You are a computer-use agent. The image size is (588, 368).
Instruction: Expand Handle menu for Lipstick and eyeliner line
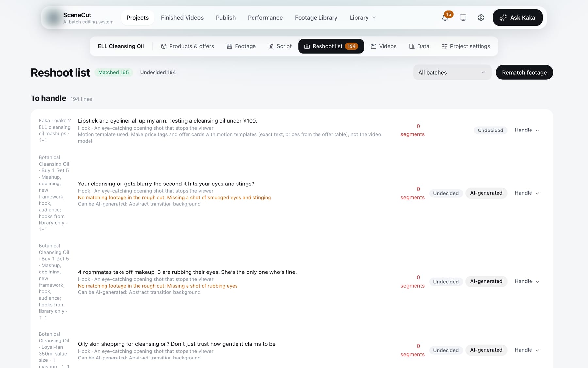[527, 130]
